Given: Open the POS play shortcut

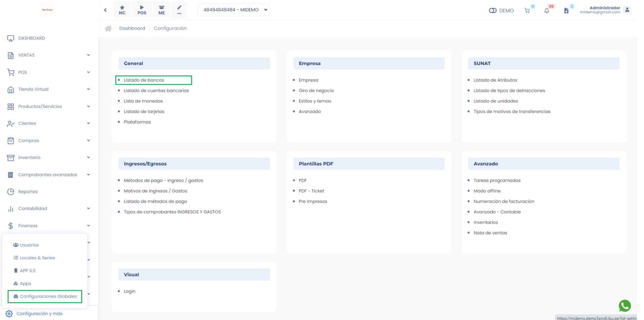Looking at the screenshot, I should 142,10.
